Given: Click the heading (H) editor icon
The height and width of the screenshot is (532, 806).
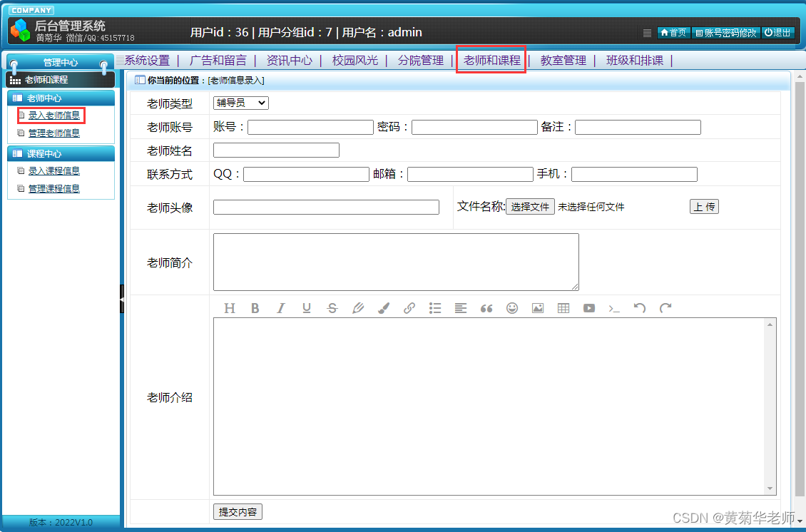Looking at the screenshot, I should pos(229,308).
